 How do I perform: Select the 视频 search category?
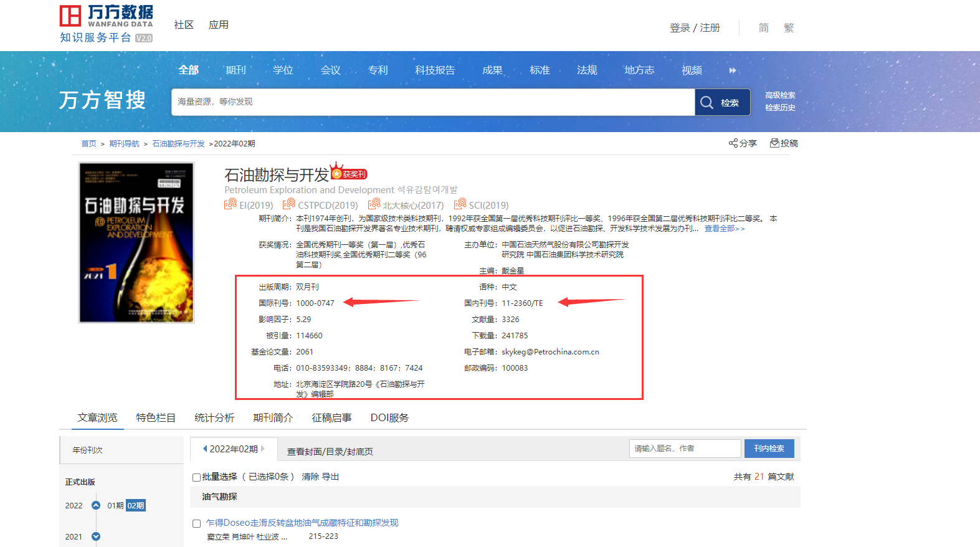[692, 70]
